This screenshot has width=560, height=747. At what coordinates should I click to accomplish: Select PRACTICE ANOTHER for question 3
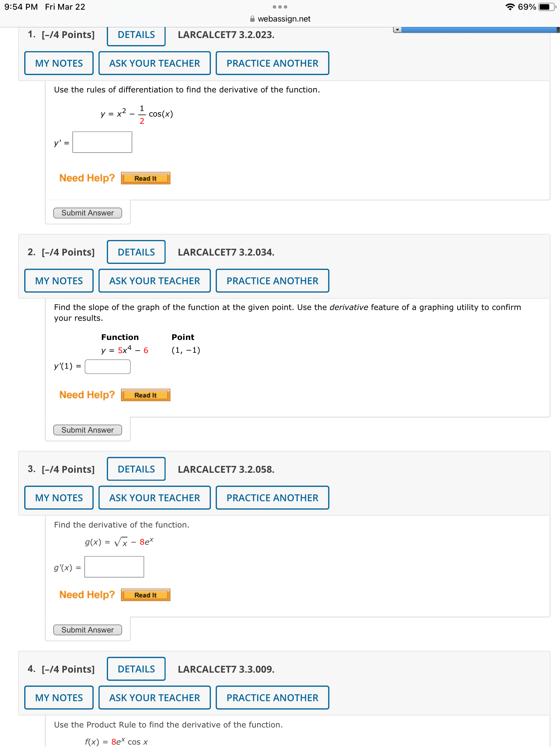coord(272,498)
